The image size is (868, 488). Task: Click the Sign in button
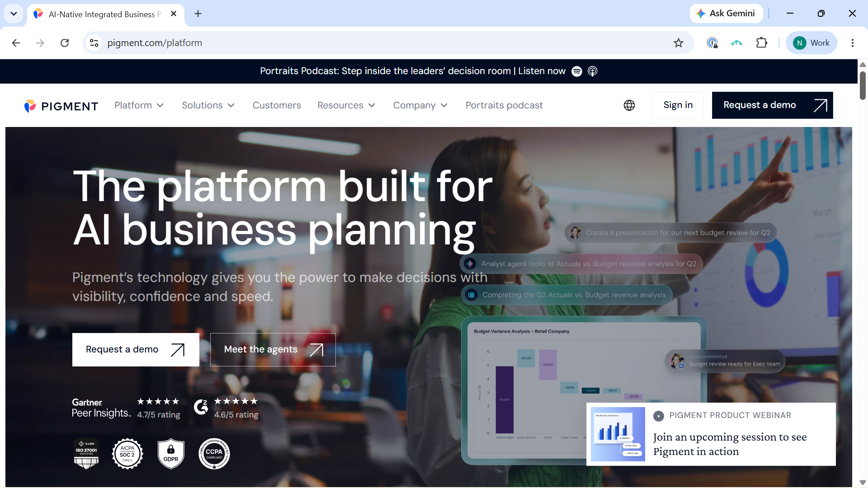click(x=678, y=105)
